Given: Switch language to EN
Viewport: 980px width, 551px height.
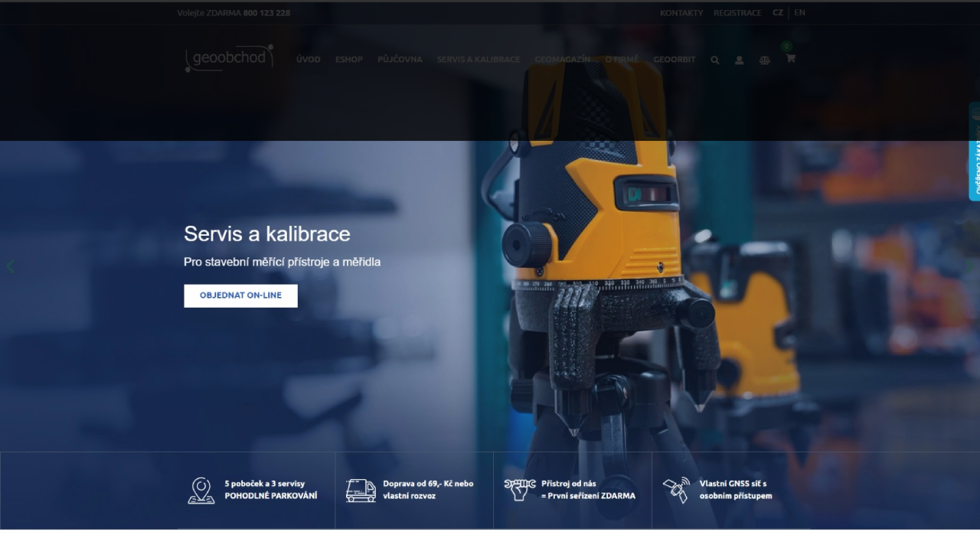Looking at the screenshot, I should click(x=799, y=13).
